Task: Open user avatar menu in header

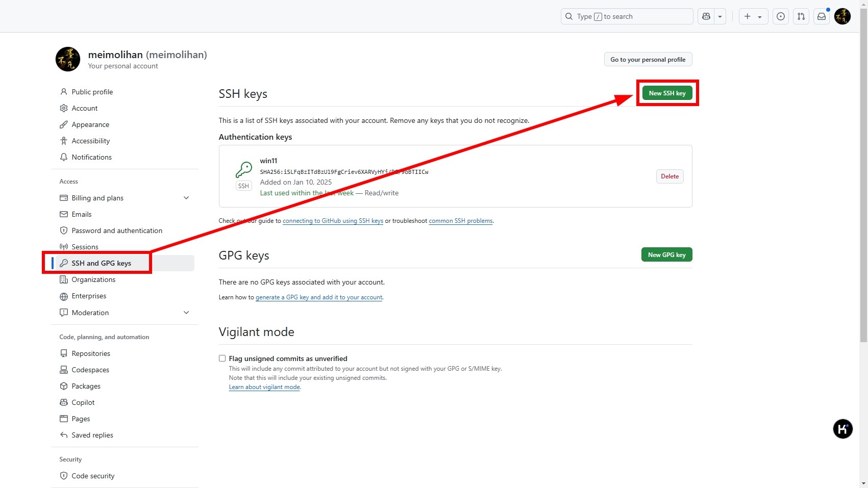Action: click(842, 16)
